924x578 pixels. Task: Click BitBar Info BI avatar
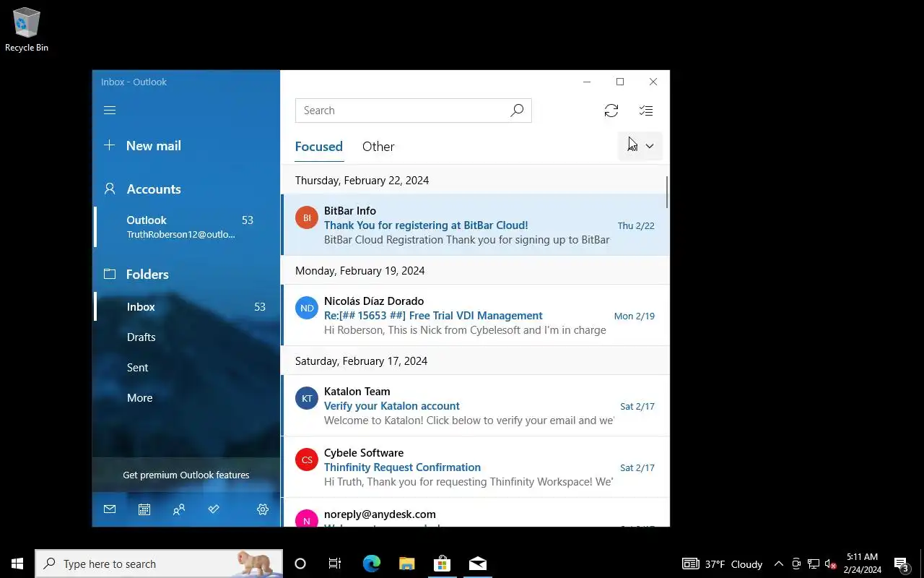[x=307, y=217]
